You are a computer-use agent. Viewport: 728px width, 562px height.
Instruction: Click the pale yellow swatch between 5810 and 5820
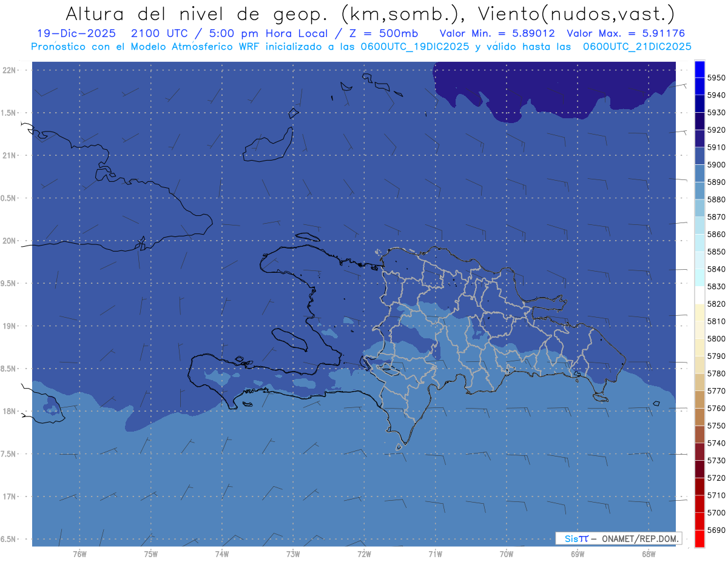[699, 312]
